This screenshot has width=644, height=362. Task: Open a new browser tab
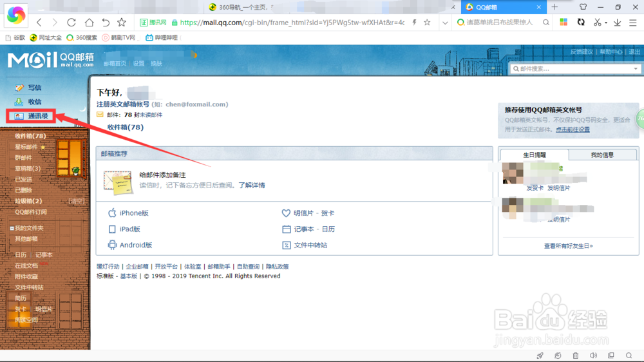[555, 7]
